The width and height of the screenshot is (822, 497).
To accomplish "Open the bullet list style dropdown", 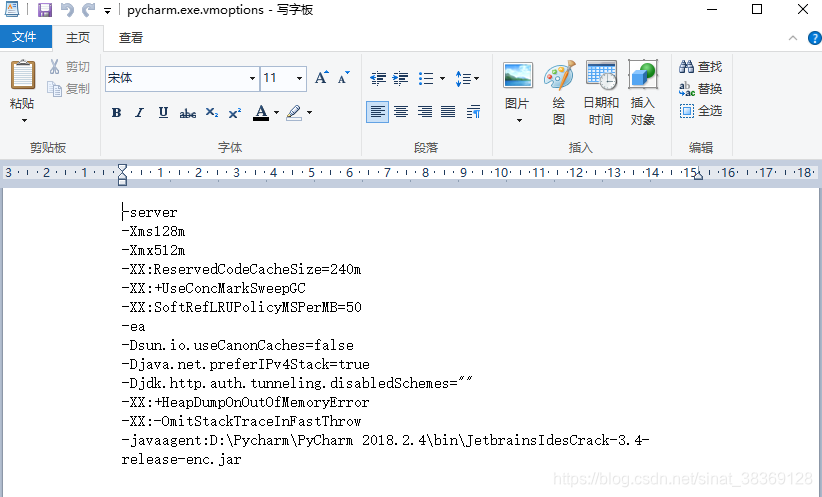I will [442, 79].
